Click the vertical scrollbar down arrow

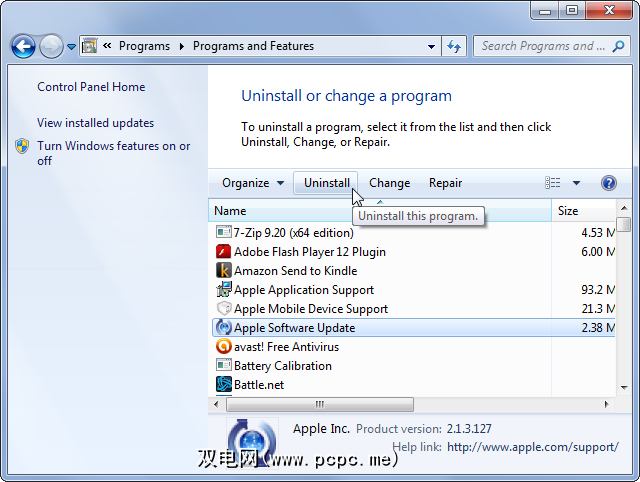tap(624, 388)
